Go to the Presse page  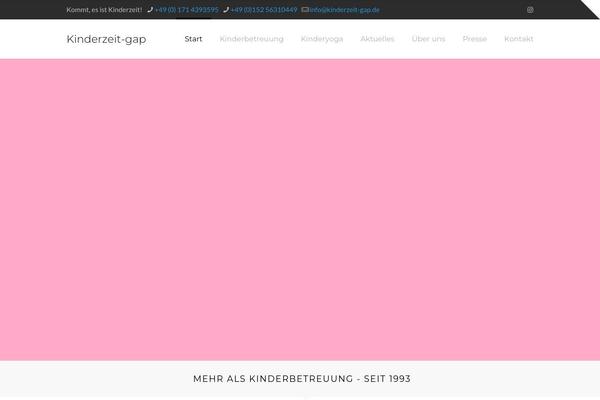(x=474, y=39)
